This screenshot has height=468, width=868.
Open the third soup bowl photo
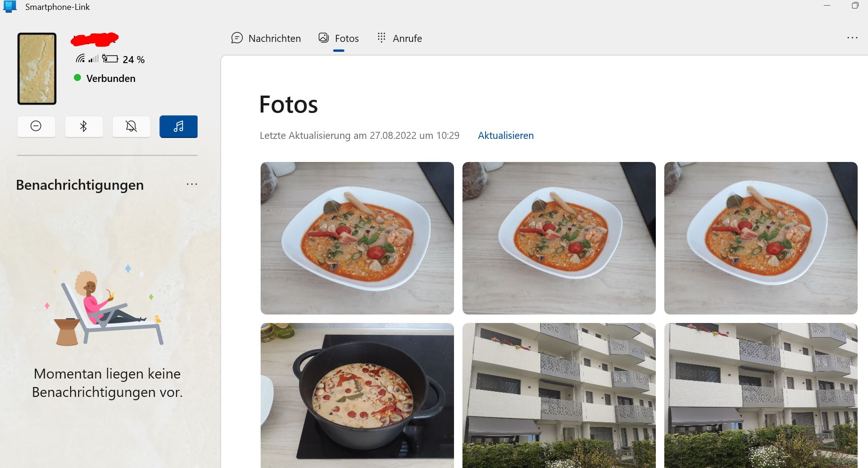click(761, 238)
